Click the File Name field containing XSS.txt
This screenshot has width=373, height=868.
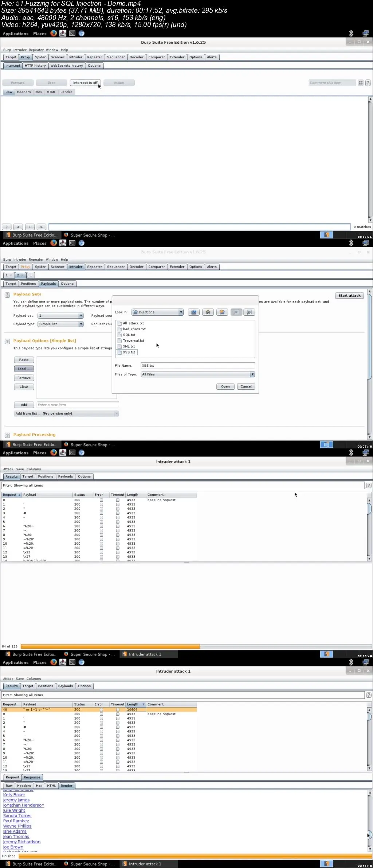198,366
